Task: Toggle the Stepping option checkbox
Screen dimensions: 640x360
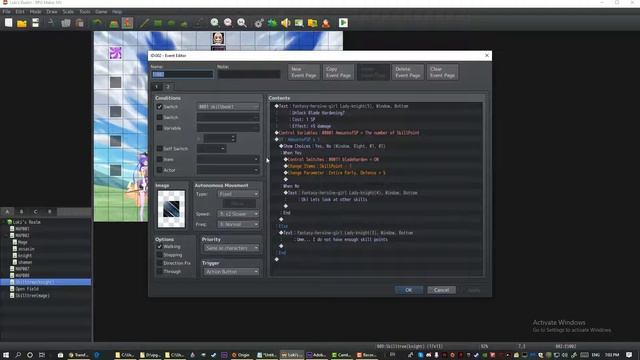Action: (x=160, y=255)
